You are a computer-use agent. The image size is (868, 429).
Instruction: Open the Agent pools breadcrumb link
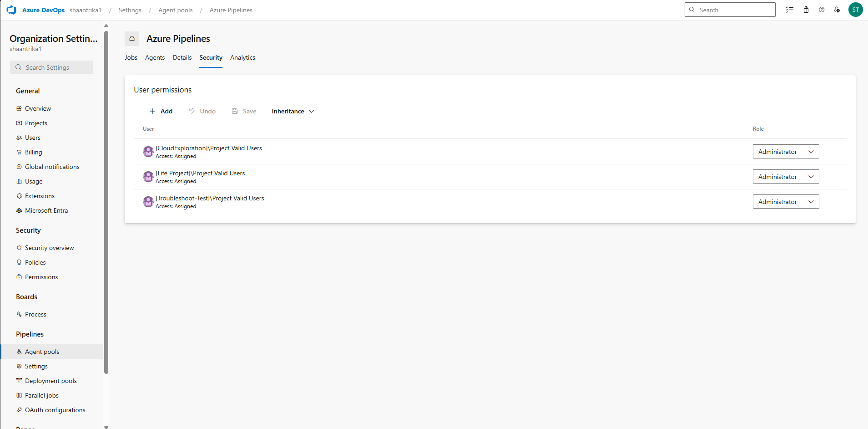point(176,10)
